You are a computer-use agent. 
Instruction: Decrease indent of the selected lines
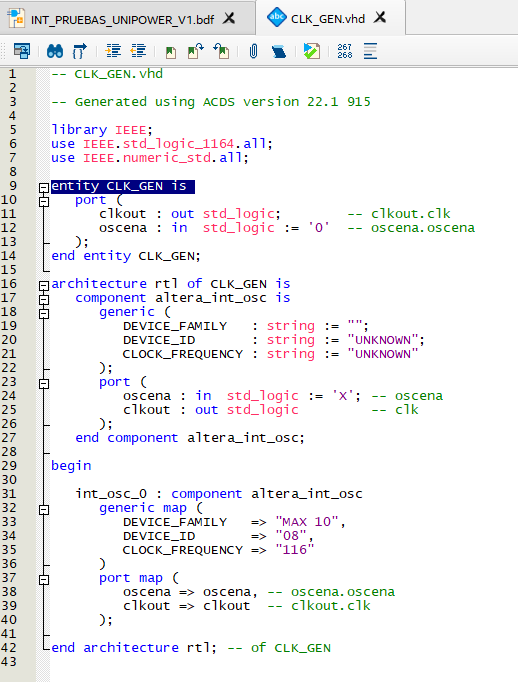pyautogui.click(x=138, y=51)
